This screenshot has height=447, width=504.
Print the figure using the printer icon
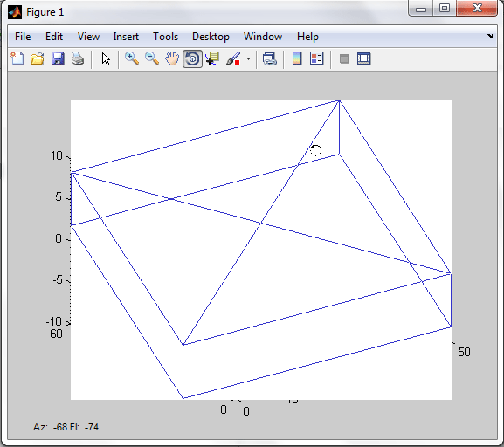point(78,58)
